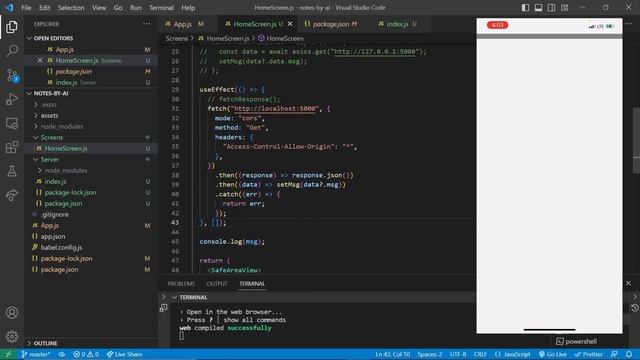Open Run and Debug view
The height and width of the screenshot is (360, 640).
point(12,99)
